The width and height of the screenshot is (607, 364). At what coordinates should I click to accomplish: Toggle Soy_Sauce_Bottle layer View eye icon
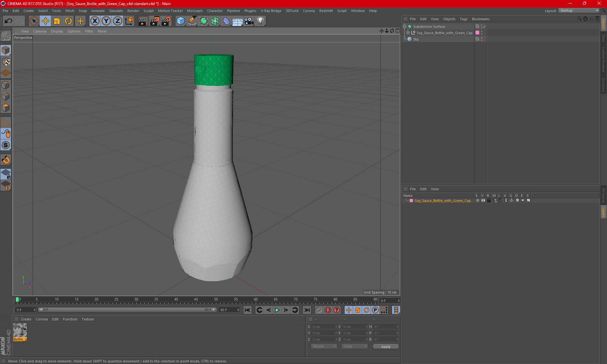483,200
